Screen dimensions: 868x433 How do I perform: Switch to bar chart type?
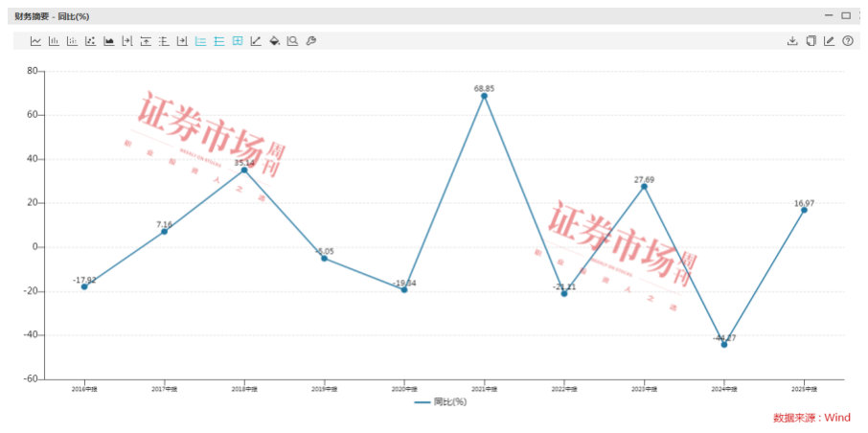(x=54, y=41)
